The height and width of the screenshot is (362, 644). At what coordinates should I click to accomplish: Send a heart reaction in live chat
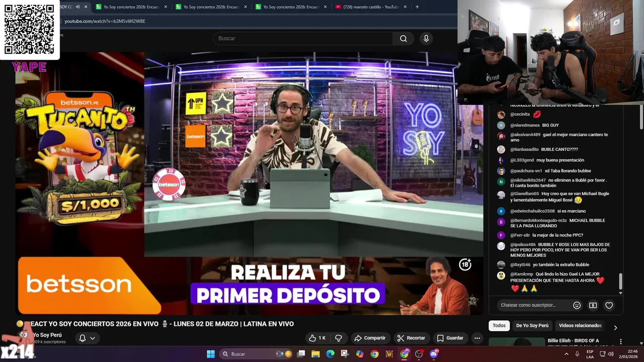(609, 305)
